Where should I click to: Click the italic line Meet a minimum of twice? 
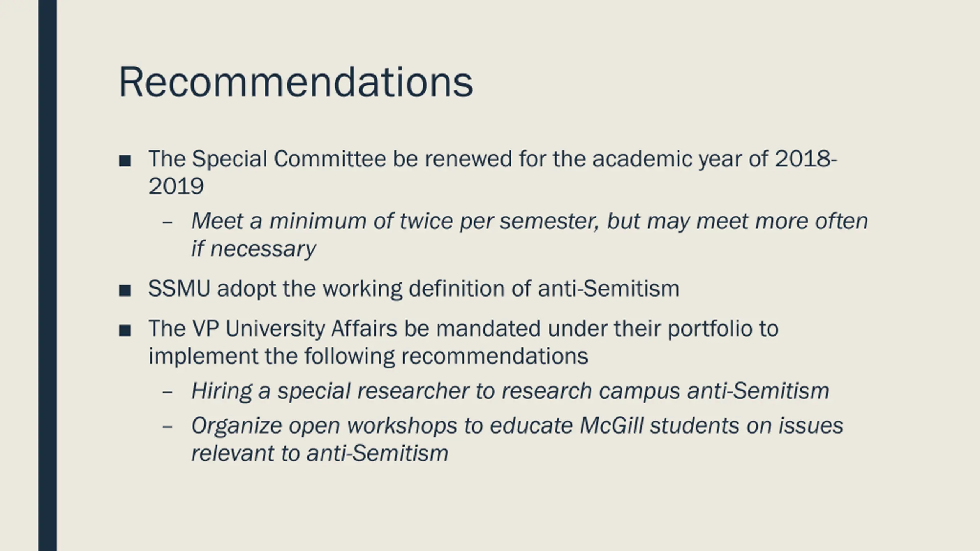coord(529,221)
